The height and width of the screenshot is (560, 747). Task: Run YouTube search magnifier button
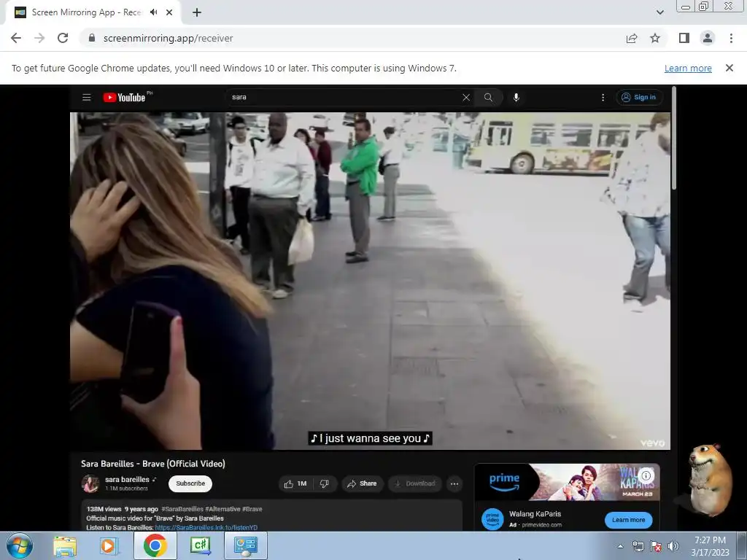click(x=488, y=97)
